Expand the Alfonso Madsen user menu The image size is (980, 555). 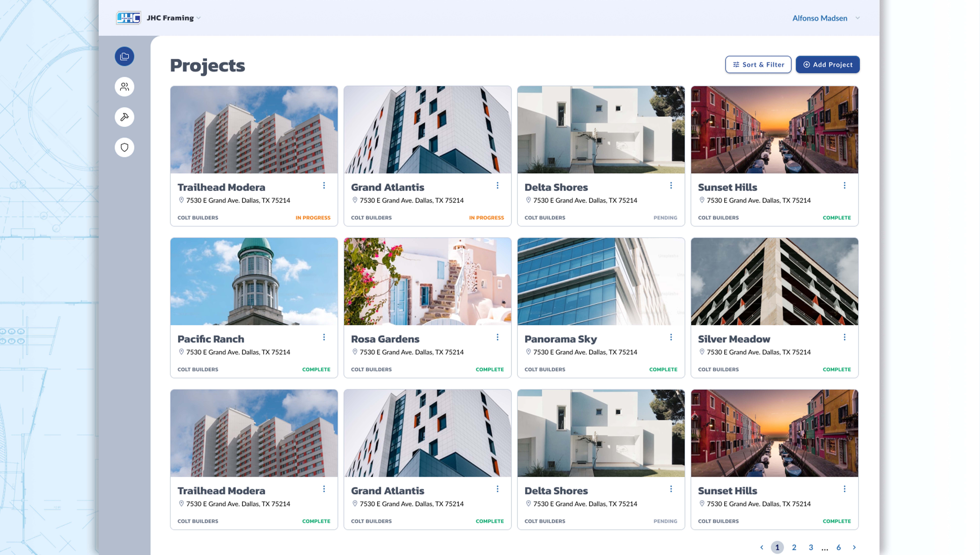pyautogui.click(x=857, y=18)
